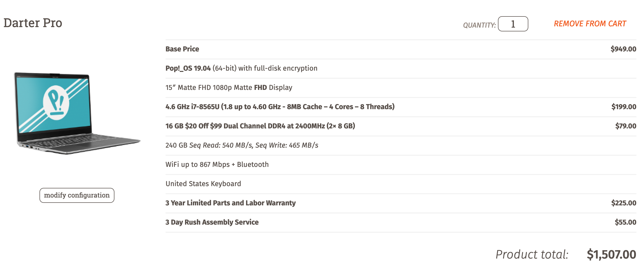
Task: Click the $79.00 memory price
Action: (626, 126)
